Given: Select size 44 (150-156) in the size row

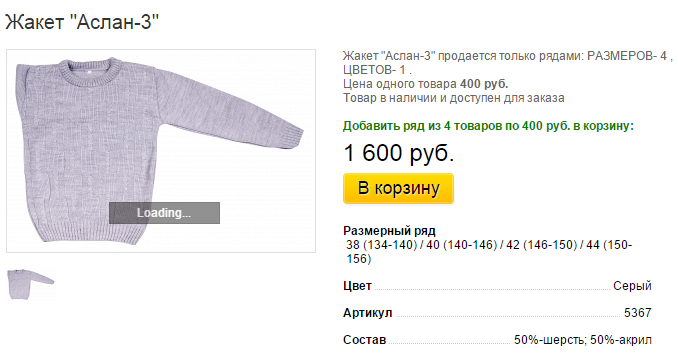Looking at the screenshot, I should (489, 252).
